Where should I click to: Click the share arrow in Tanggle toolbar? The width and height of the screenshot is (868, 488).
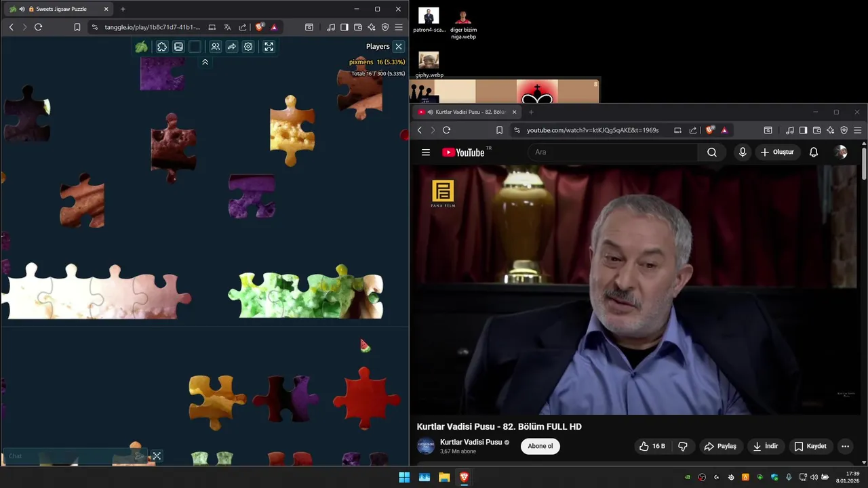231,47
